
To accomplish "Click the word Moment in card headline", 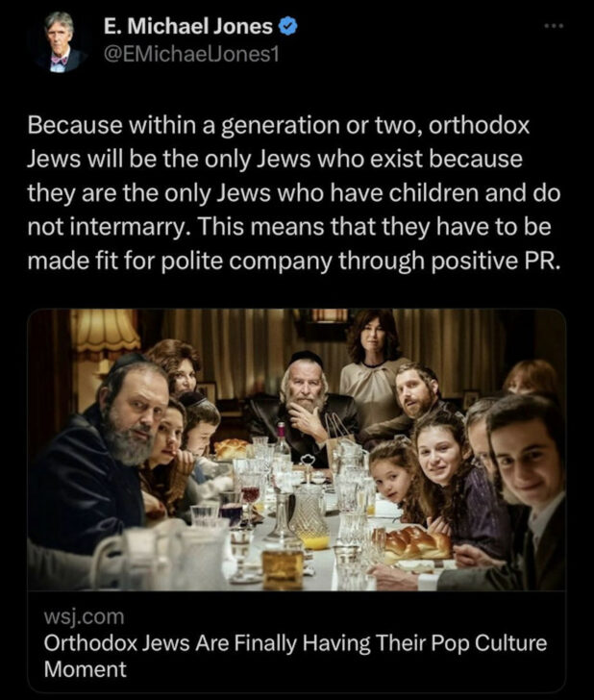I will coord(86,669).
